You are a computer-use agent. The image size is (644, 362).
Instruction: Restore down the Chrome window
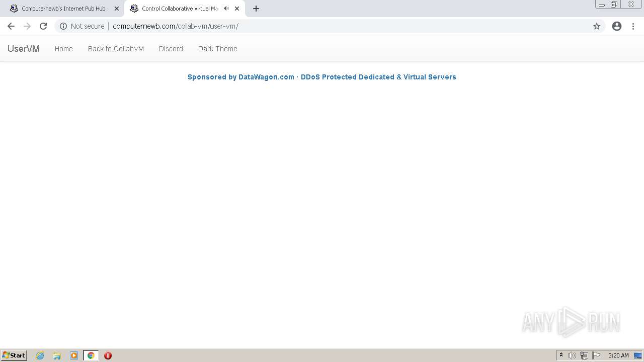click(x=614, y=5)
